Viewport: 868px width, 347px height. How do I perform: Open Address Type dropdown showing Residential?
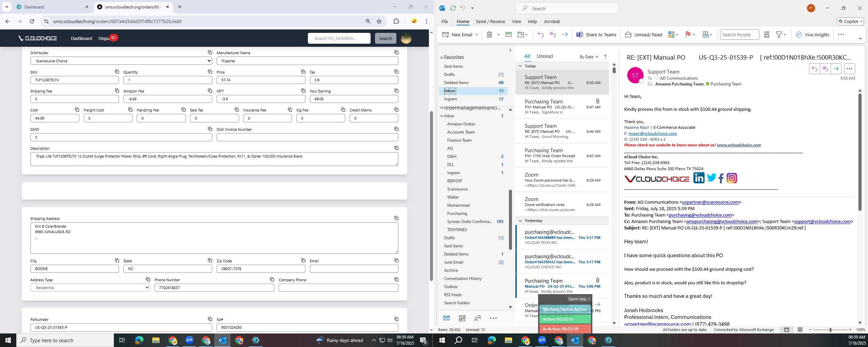90,287
